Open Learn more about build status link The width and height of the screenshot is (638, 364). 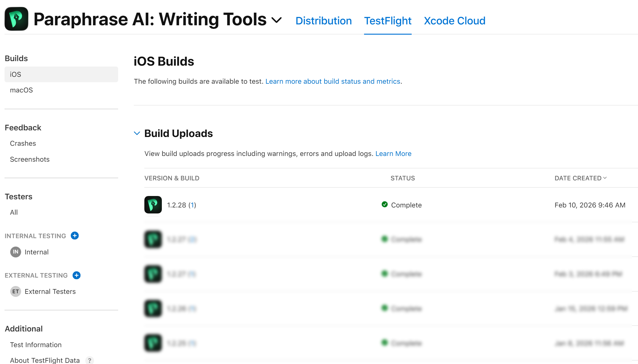[333, 81]
